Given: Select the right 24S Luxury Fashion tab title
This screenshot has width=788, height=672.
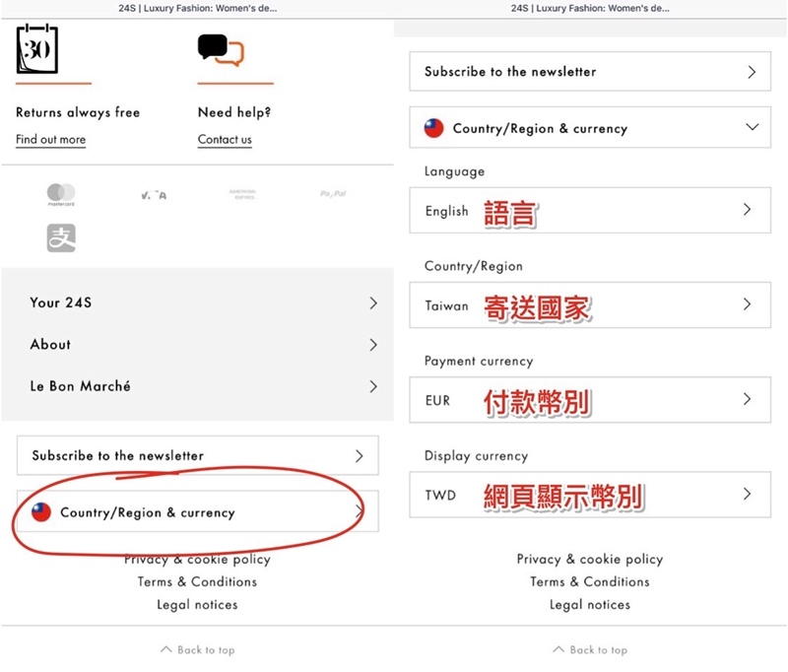Looking at the screenshot, I should (x=590, y=8).
